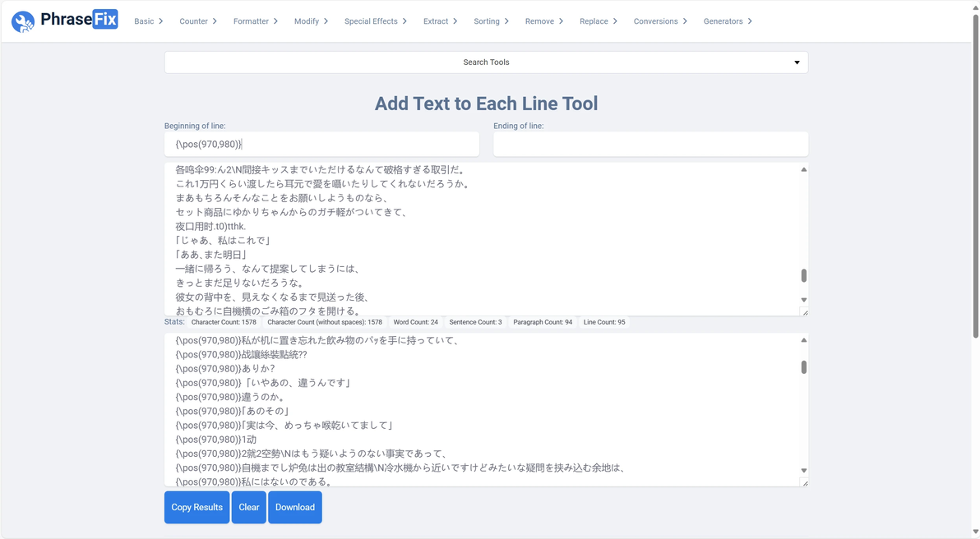Open the Replace menu

(x=599, y=21)
